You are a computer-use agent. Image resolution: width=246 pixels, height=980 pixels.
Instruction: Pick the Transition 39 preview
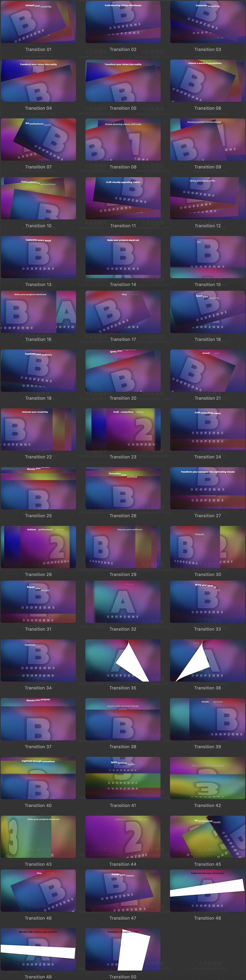208,719
